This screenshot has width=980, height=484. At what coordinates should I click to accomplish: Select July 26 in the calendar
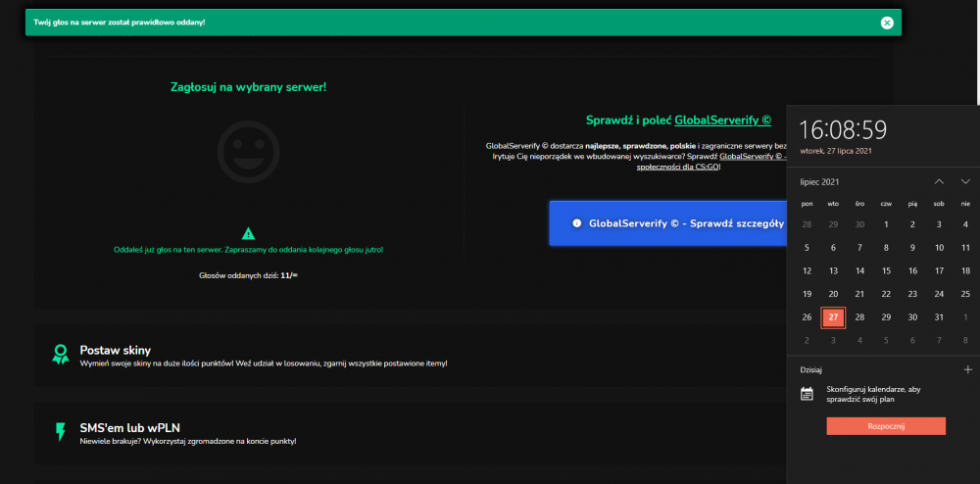(x=807, y=317)
